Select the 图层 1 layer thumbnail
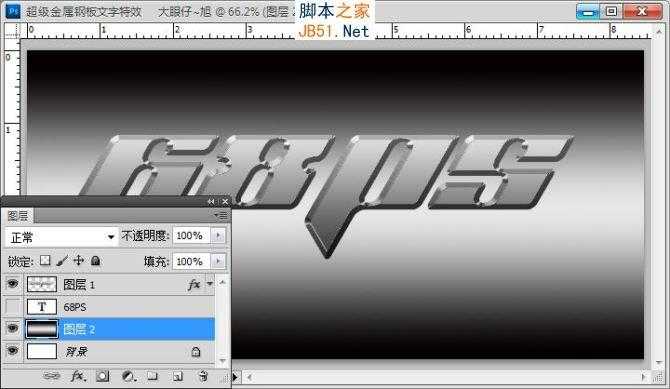 (x=42, y=284)
